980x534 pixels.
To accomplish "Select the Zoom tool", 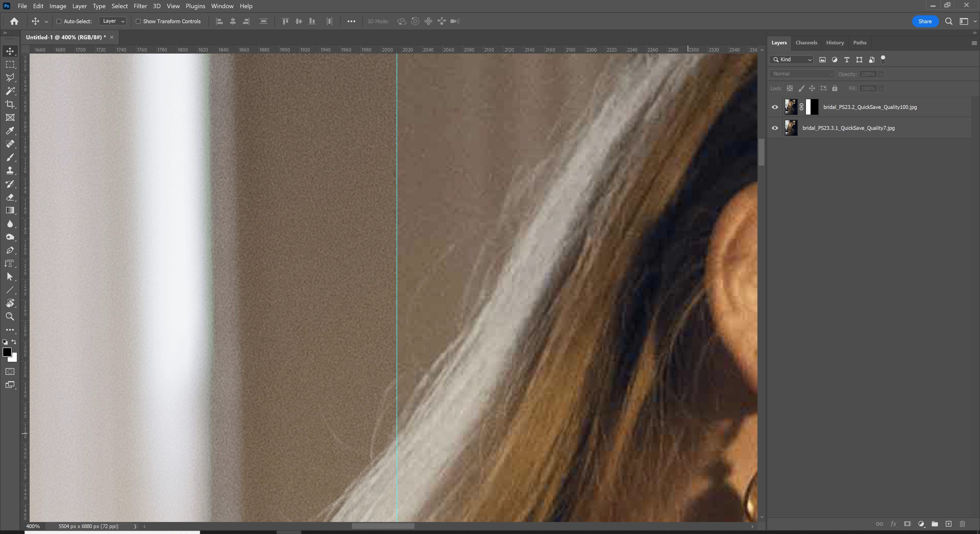I will (10, 316).
